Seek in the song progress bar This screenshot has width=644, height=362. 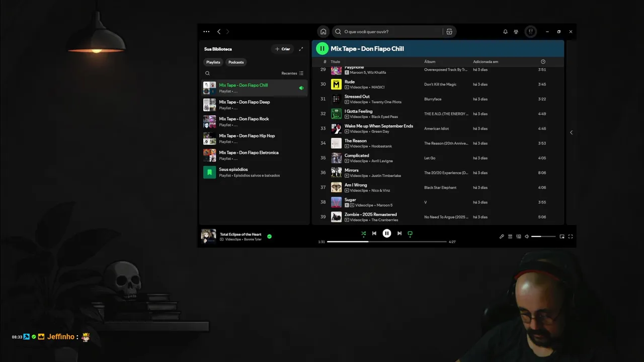[387, 242]
